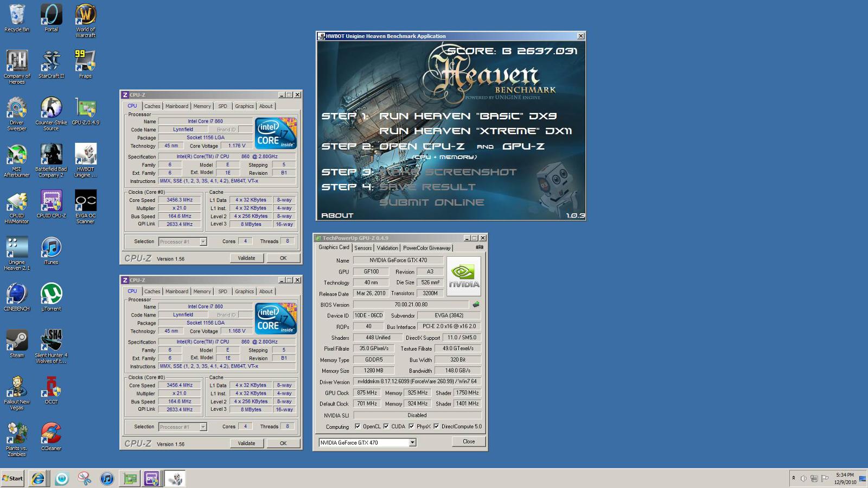Screen dimensions: 868x488
Task: Launch CINEBENCH from the desktop
Action: 17,297
